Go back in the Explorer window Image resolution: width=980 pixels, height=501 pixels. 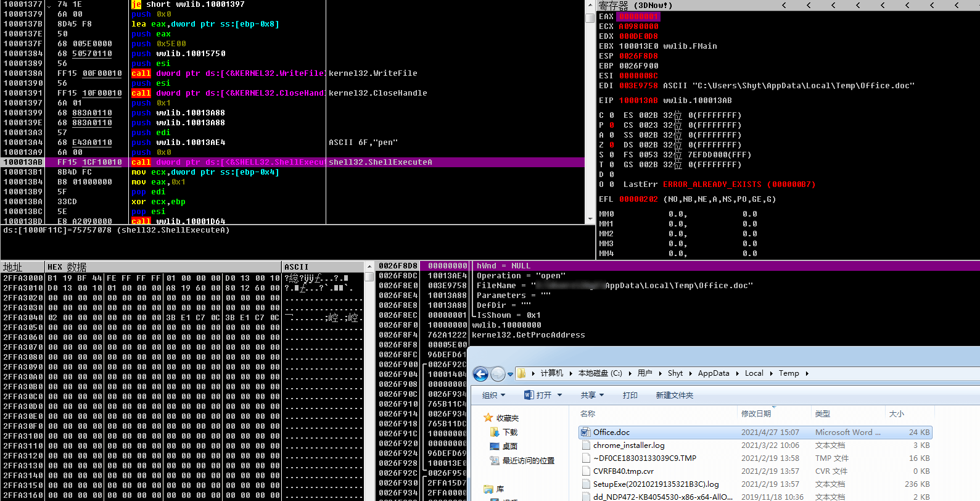[481, 374]
